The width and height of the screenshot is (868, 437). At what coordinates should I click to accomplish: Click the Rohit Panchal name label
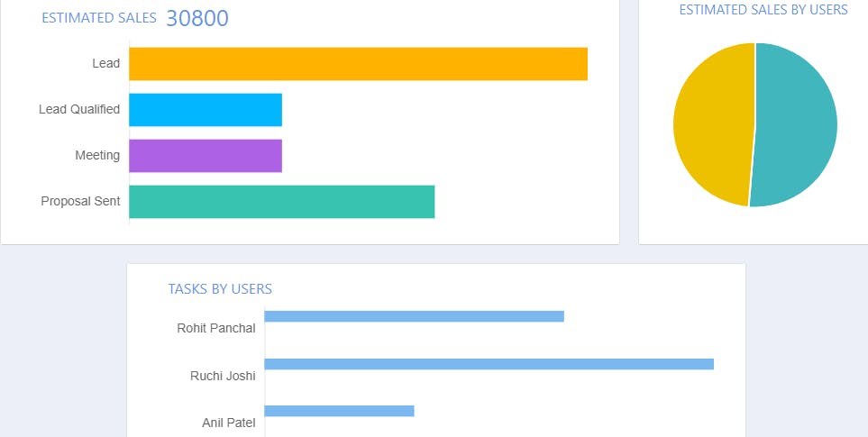(x=216, y=328)
